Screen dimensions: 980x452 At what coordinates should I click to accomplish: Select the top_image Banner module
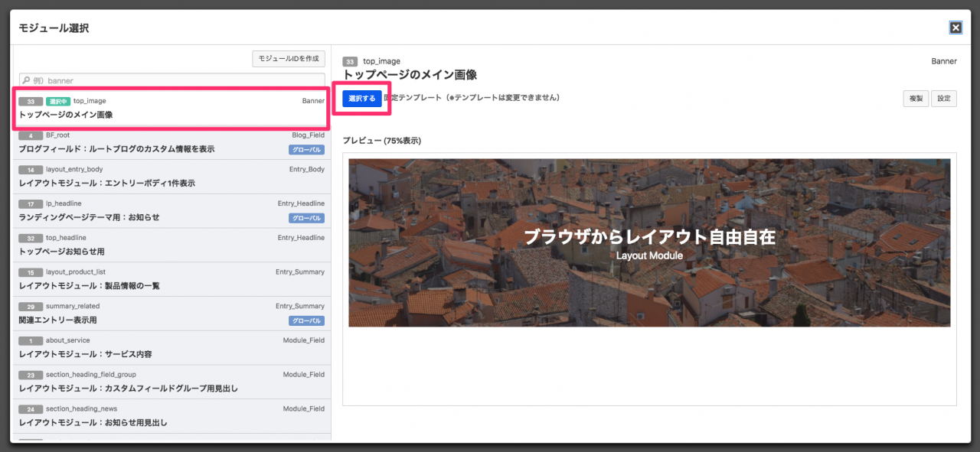171,108
